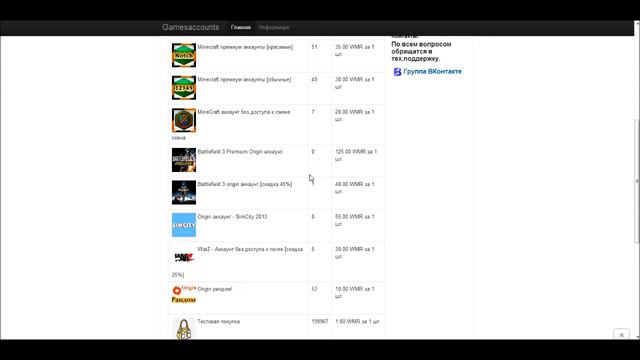Select Minecraft премиум аккаунты [обычные] title

pos(244,80)
